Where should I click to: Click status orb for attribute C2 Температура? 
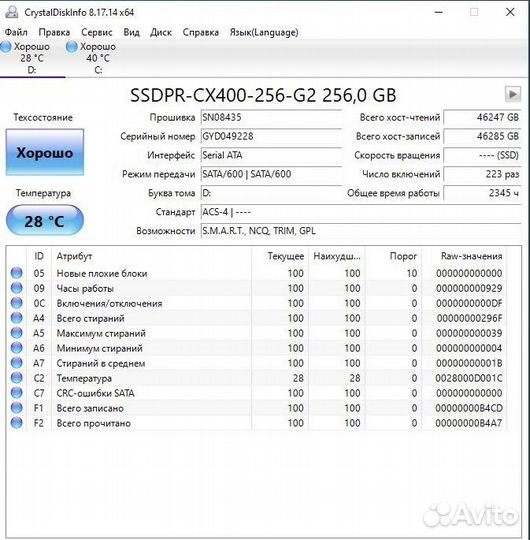17,378
